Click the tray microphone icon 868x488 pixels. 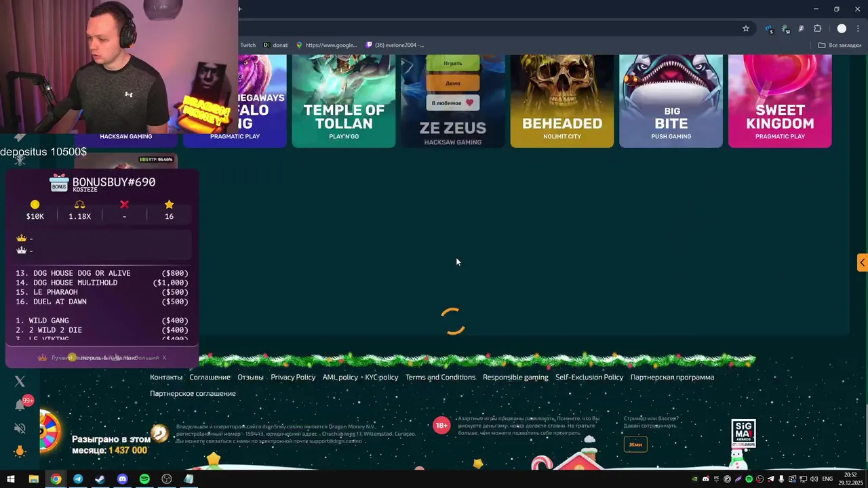[781, 479]
